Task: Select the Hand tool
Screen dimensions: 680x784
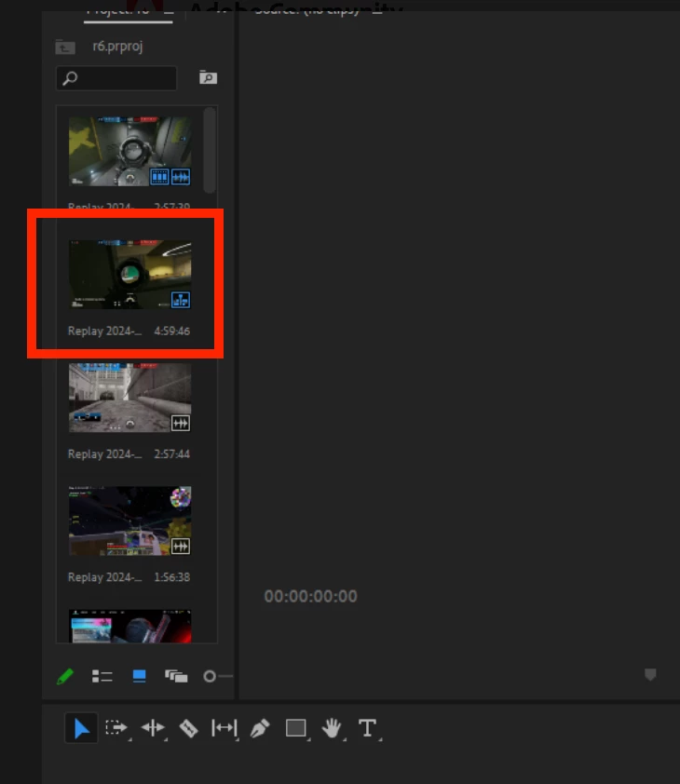Action: (332, 728)
